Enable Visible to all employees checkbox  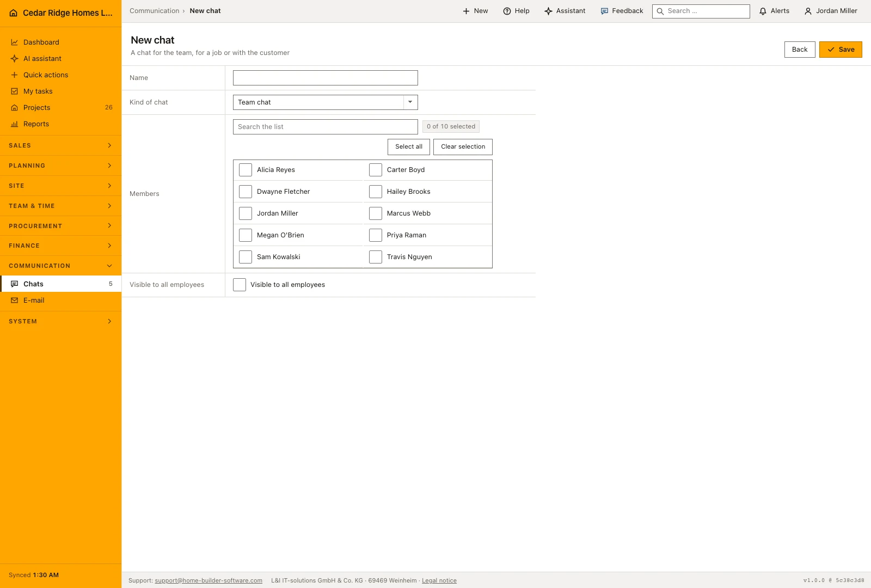[240, 285]
